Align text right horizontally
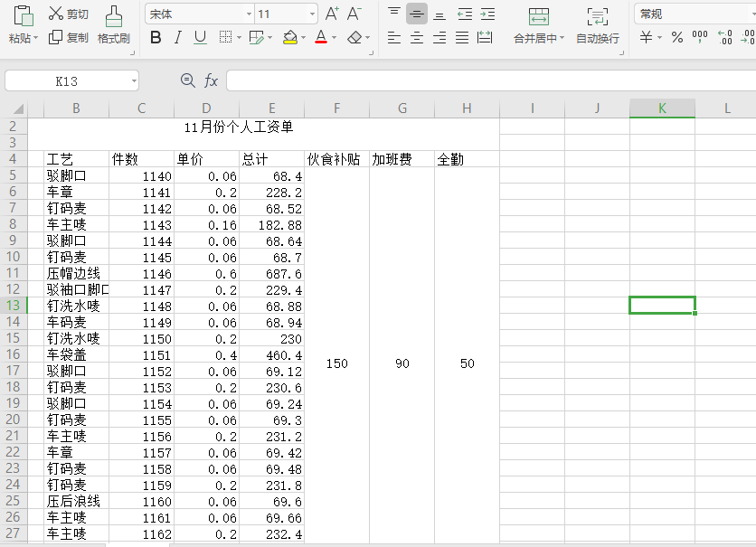The width and height of the screenshot is (756, 547). pos(439,38)
